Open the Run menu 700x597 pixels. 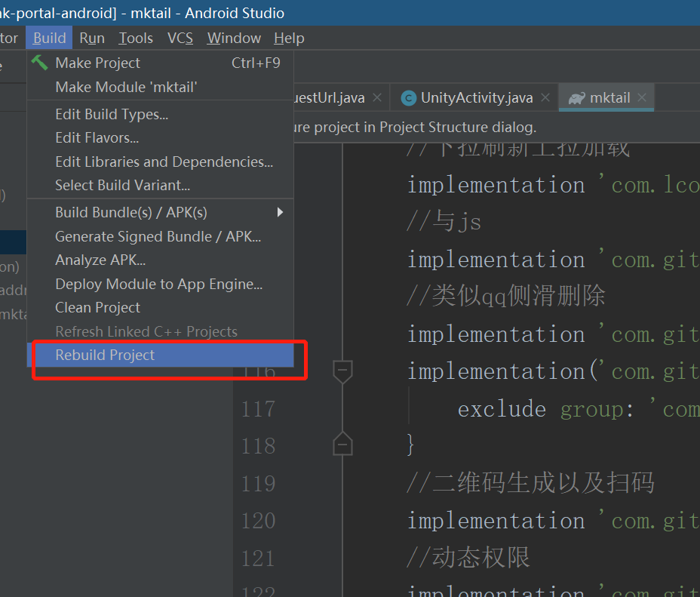[92, 38]
